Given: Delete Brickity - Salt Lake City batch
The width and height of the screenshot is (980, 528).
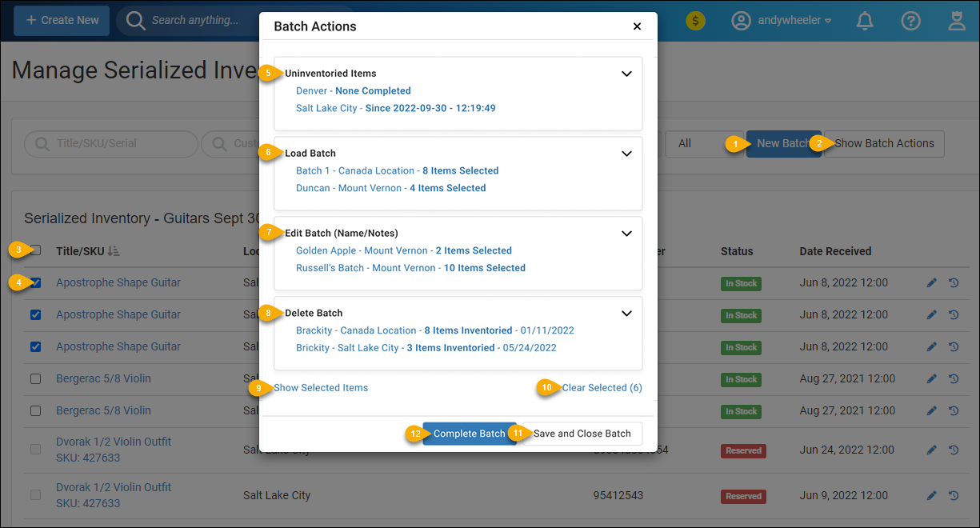Looking at the screenshot, I should (x=426, y=349).
